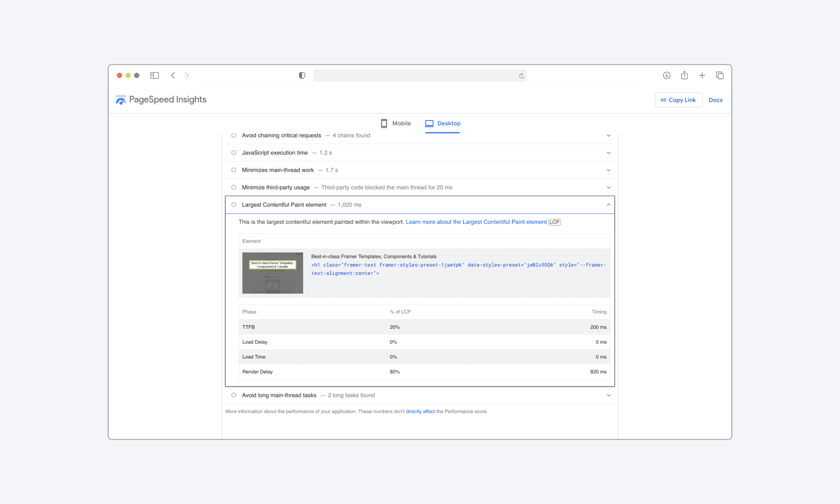
Task: Click the status circle beside JavaScript execution time
Action: coord(234,153)
